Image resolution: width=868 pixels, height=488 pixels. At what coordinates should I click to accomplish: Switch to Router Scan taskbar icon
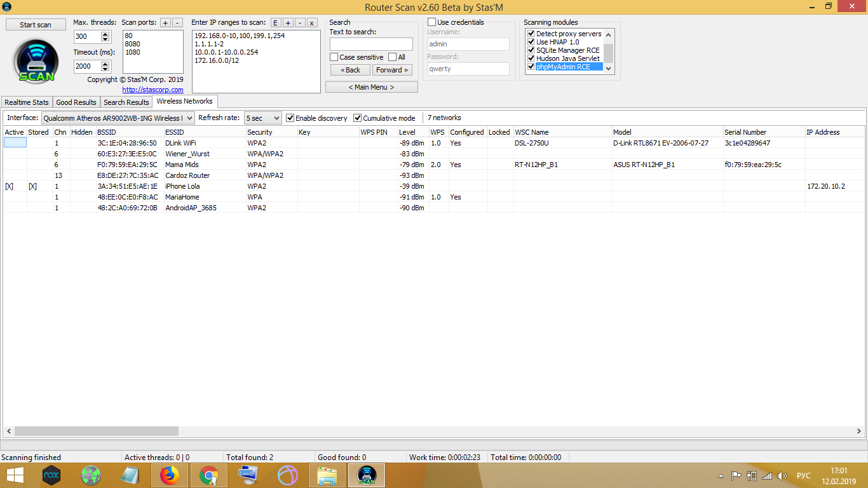(367, 475)
